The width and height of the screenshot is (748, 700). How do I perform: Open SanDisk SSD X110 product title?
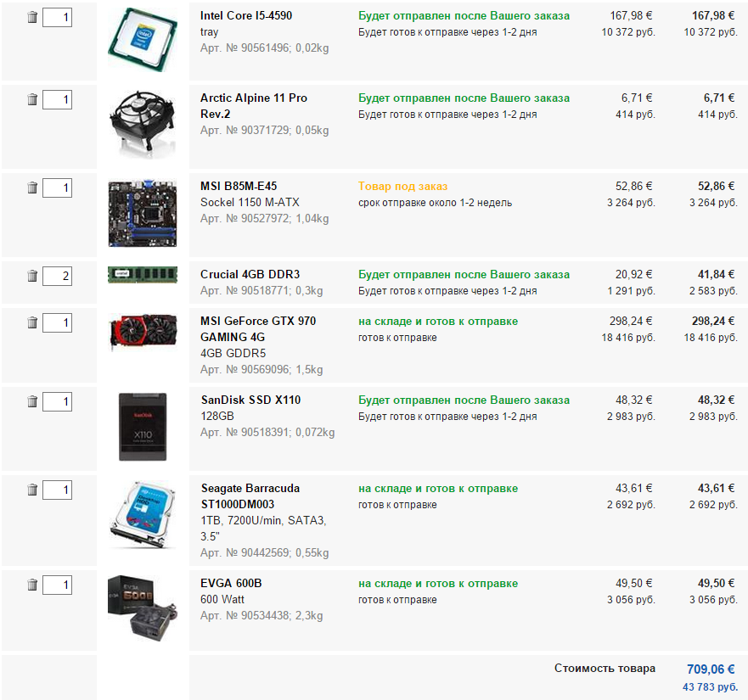click(251, 400)
